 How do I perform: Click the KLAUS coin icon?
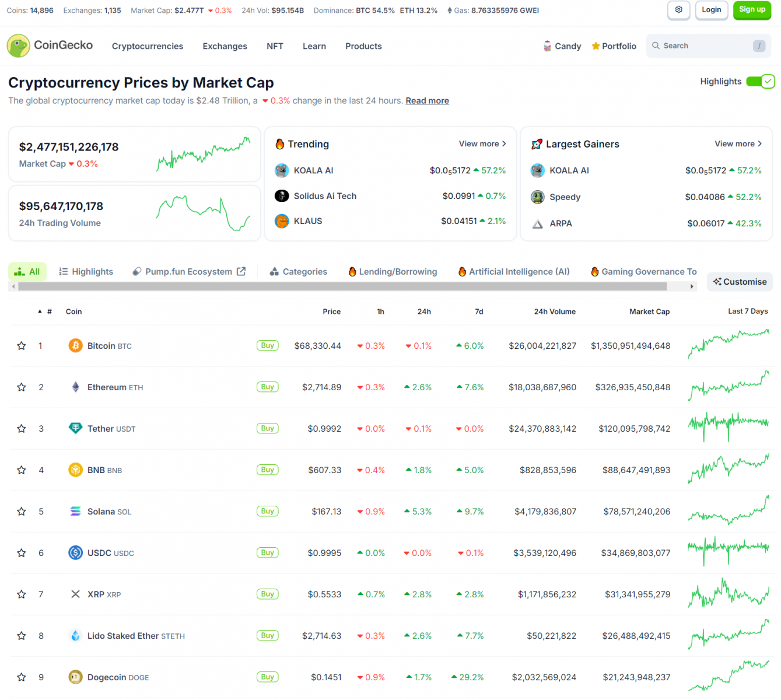[282, 221]
